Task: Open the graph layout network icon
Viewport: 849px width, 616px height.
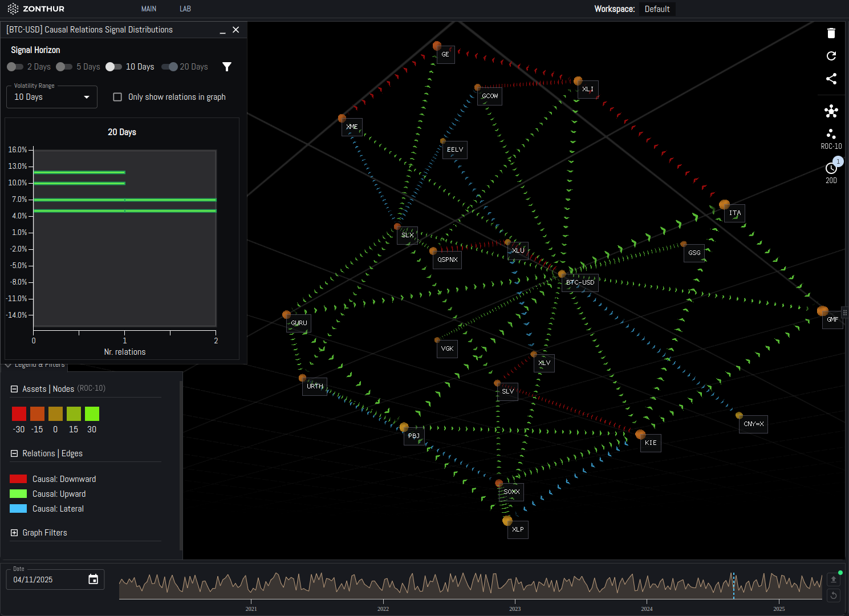Action: (831, 111)
